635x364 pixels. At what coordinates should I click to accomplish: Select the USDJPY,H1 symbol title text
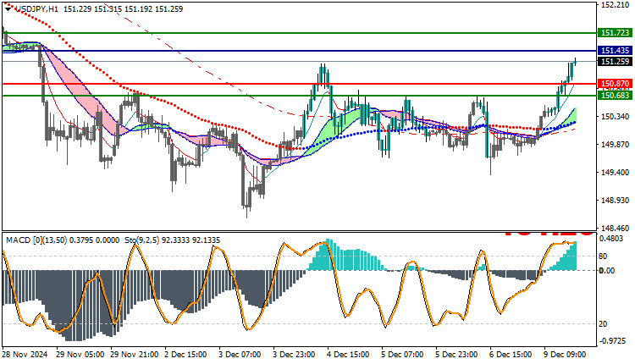[x=37, y=9]
